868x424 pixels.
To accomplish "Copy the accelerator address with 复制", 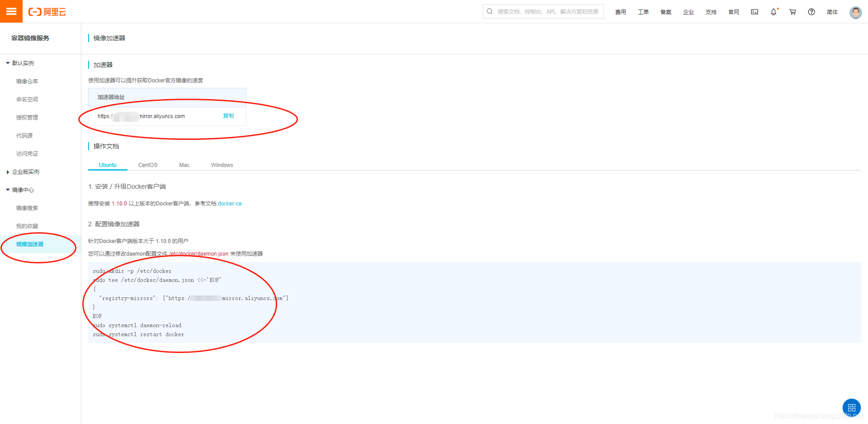I will pos(229,116).
